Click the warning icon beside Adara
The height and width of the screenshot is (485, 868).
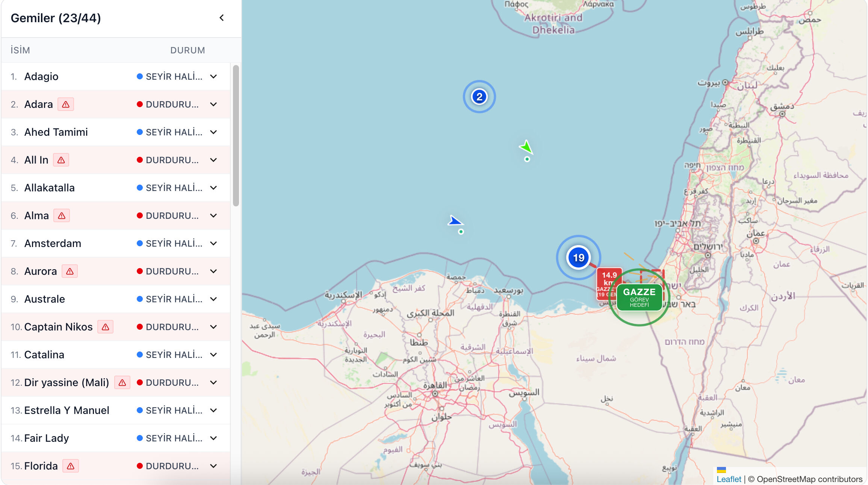coord(66,105)
